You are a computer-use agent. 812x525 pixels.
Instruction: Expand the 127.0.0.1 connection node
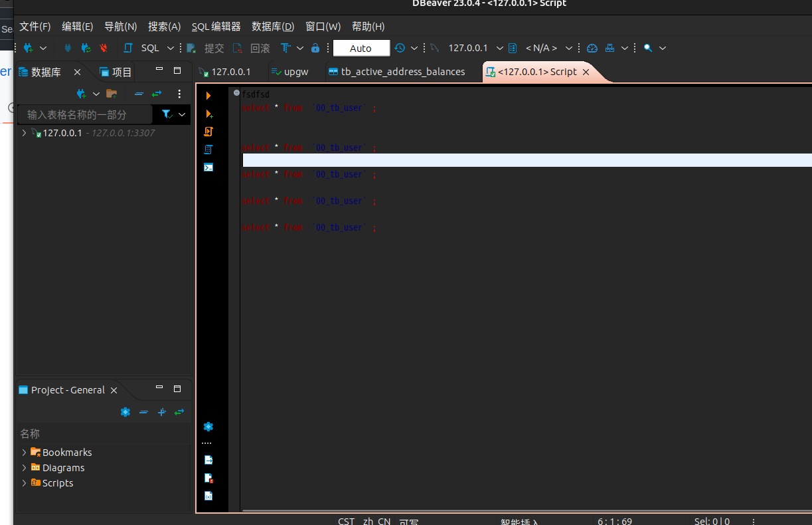(x=24, y=132)
